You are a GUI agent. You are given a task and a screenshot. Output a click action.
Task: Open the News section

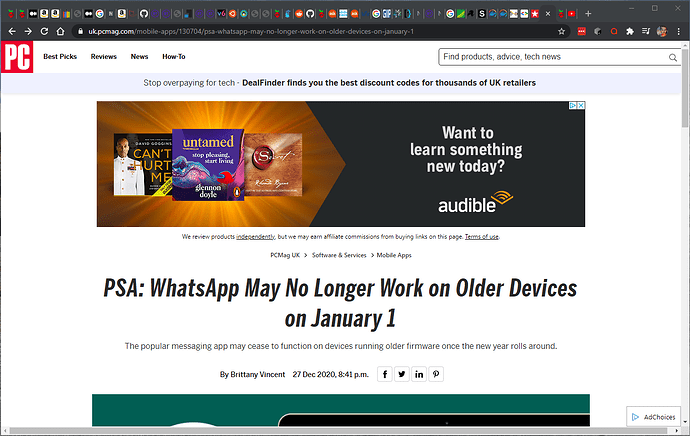click(x=139, y=56)
